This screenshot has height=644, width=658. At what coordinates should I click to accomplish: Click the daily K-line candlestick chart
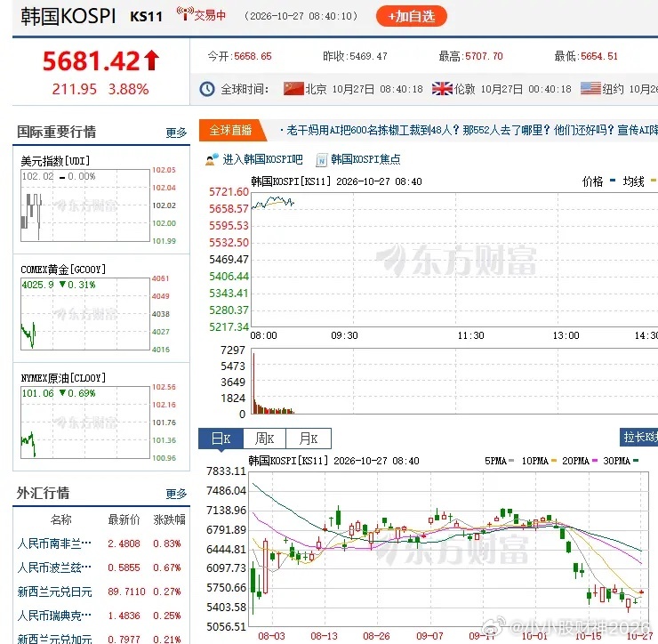point(449,550)
